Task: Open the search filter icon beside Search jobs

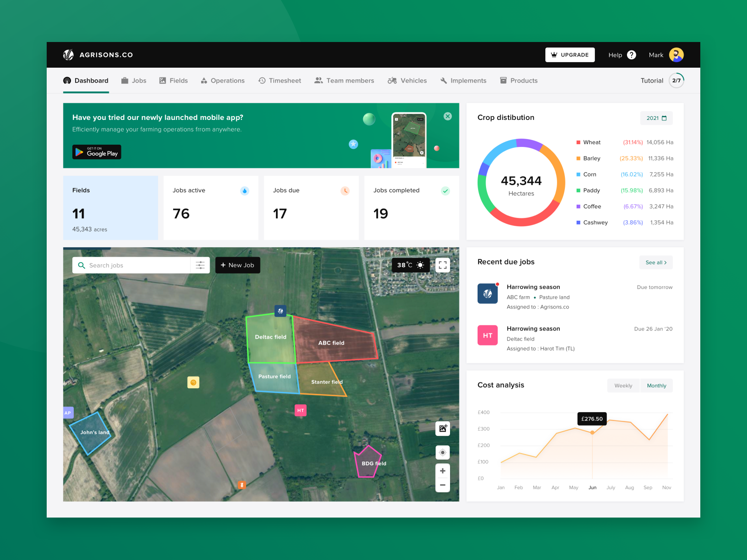Action: [200, 265]
